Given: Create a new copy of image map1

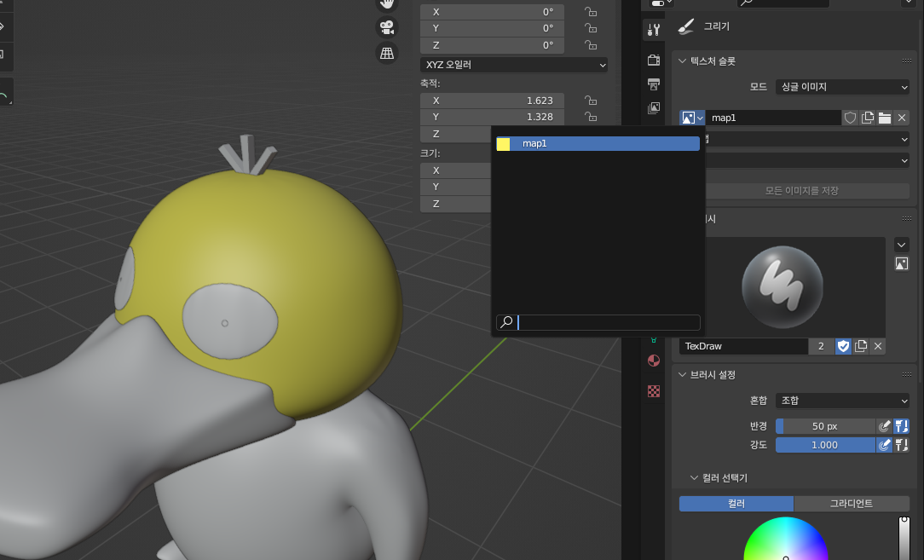Looking at the screenshot, I should (x=868, y=118).
